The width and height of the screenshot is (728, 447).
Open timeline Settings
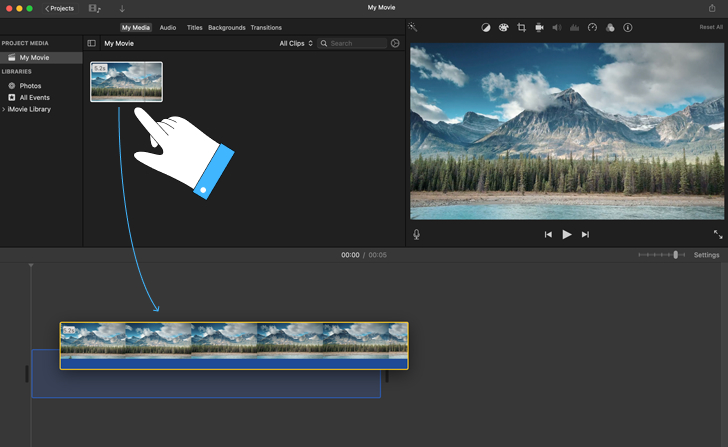click(x=706, y=255)
